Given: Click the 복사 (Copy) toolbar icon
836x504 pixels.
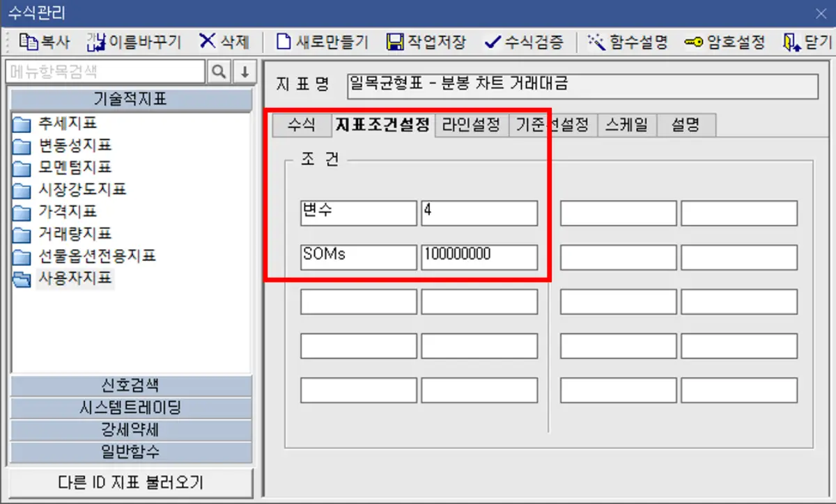Looking at the screenshot, I should point(44,42).
